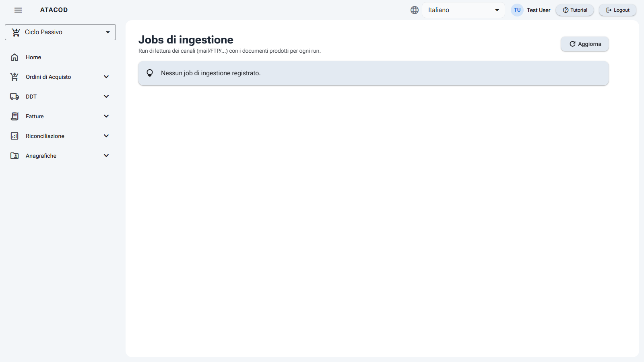Select Ordini di Acquisto menu item
This screenshot has width=644, height=362.
click(x=60, y=77)
